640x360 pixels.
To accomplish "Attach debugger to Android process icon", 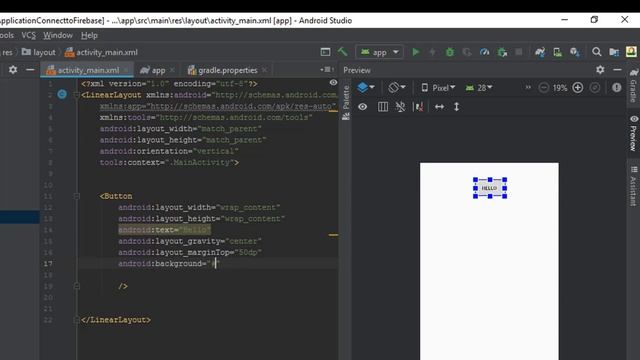I will click(x=502, y=52).
